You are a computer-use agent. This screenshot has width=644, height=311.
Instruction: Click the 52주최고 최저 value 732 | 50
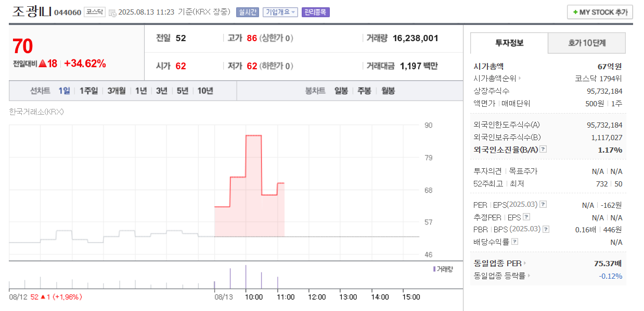point(609,184)
